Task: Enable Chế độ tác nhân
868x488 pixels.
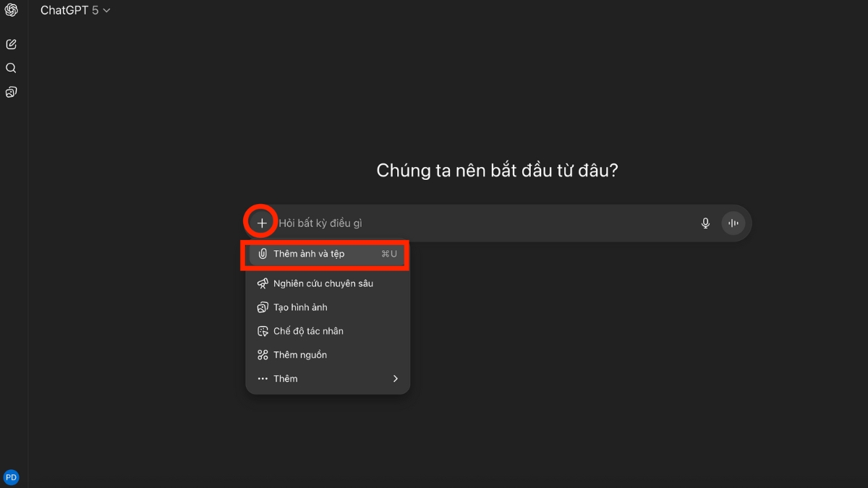Action: tap(309, 330)
